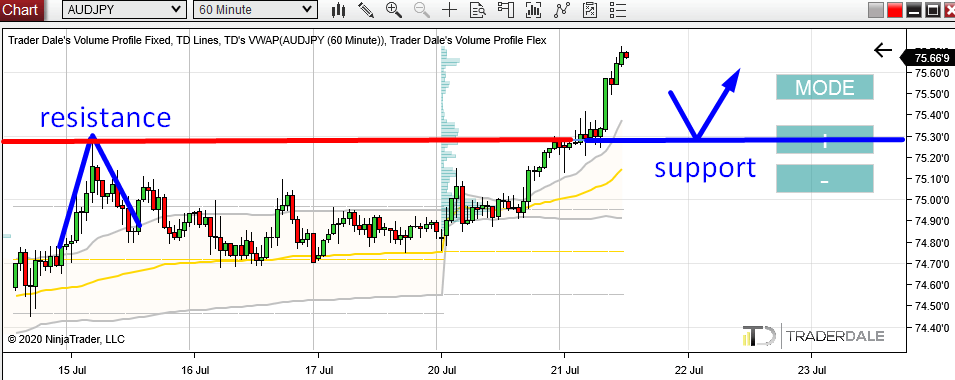Click the zoom out magnifier icon

pos(421,9)
